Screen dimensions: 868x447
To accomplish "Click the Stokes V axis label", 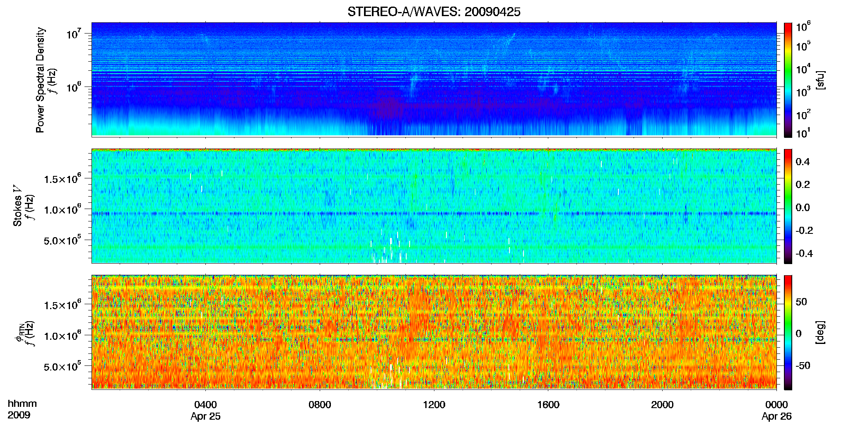I will (17, 206).
